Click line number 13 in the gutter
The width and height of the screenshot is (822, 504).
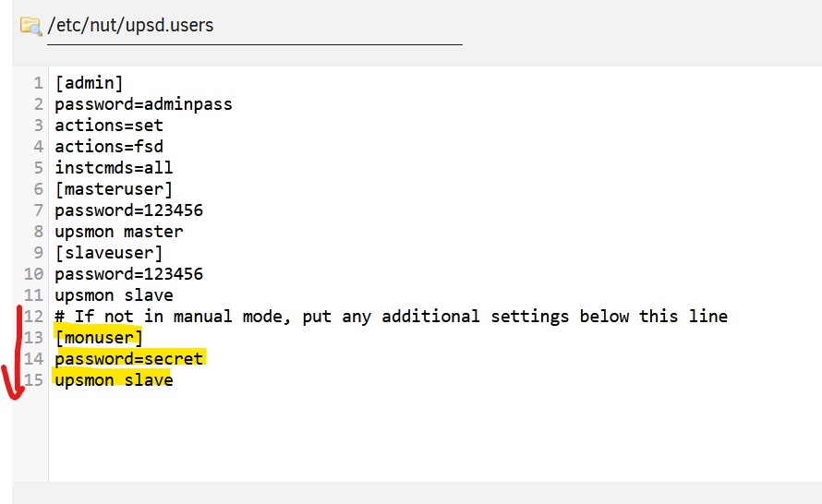33,338
